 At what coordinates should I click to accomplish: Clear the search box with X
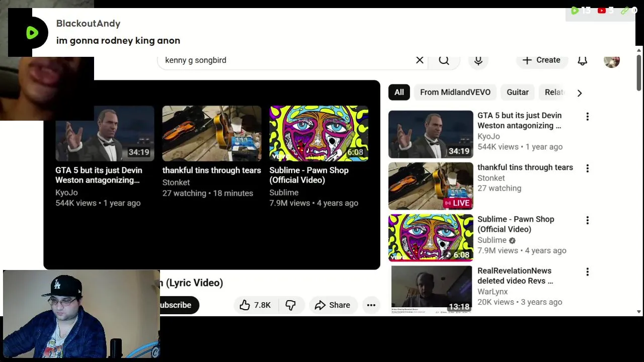[x=420, y=60]
